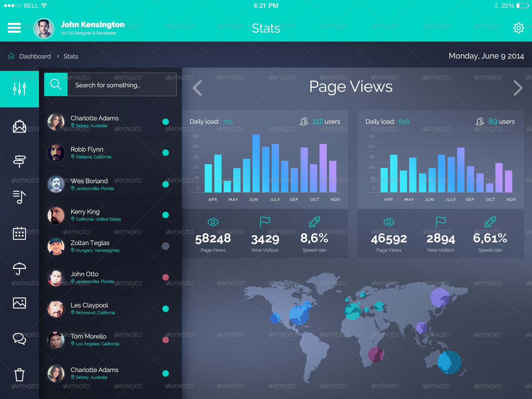The height and width of the screenshot is (399, 532).
Task: Select the Mail icon in the sidebar
Action: [19, 126]
